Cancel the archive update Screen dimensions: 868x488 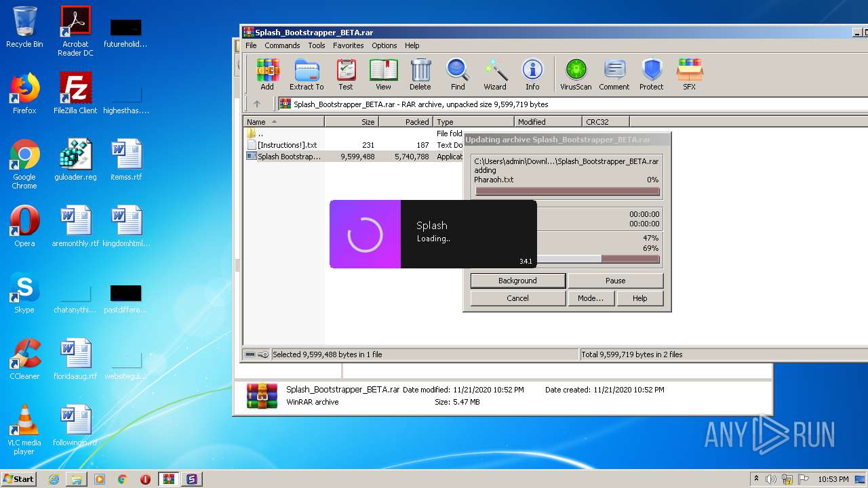coord(518,298)
